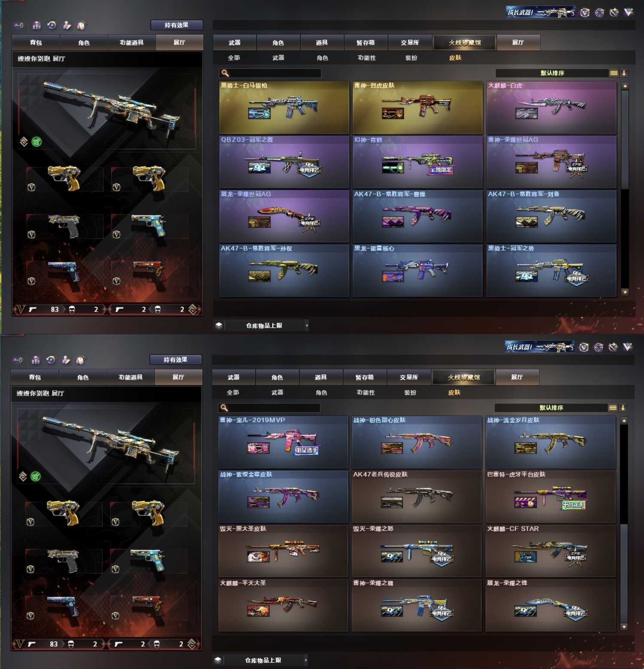The image size is (644, 669).
Task: Click the scroll-up arrow in upper skin list
Action: pos(625,86)
